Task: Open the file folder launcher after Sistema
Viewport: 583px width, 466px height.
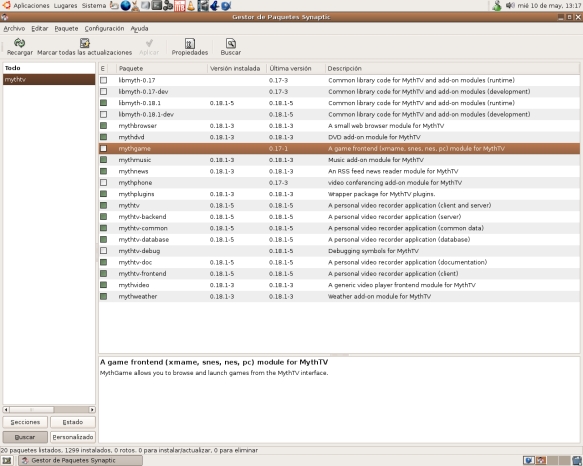Action: click(x=114, y=5)
